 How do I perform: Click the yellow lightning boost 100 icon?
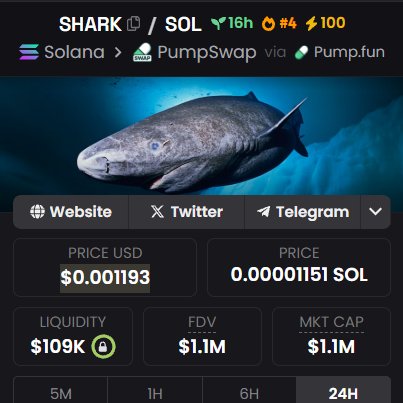(311, 24)
